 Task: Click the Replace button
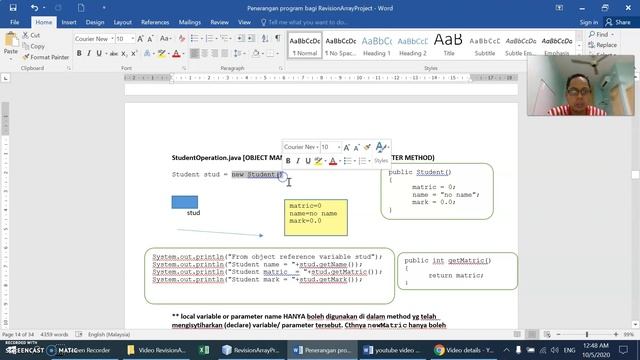(603, 45)
